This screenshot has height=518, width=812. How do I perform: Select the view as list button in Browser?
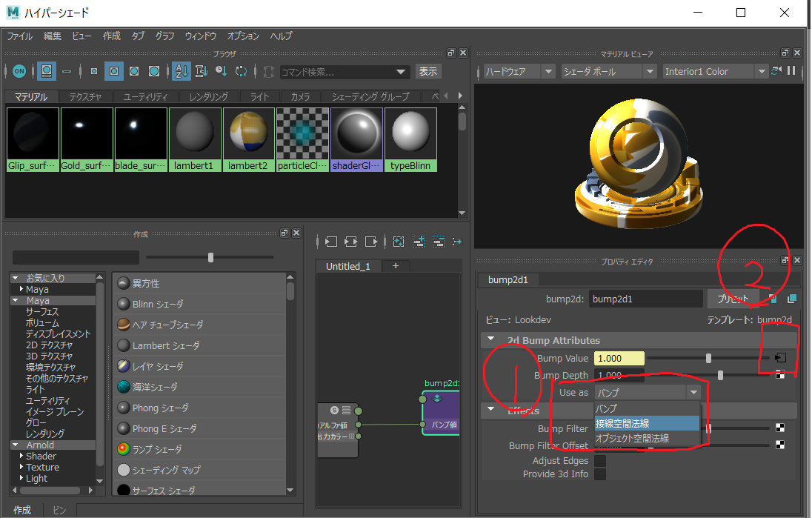point(67,71)
